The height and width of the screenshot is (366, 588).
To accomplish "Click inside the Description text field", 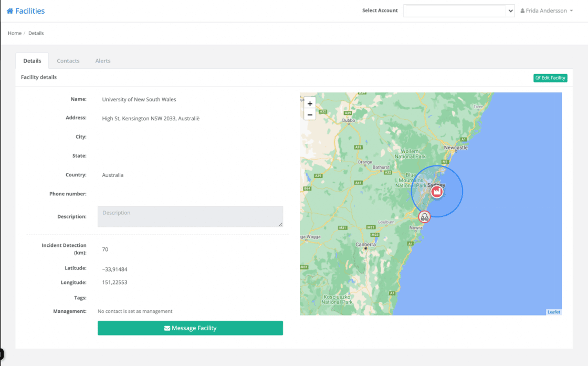I will point(190,216).
